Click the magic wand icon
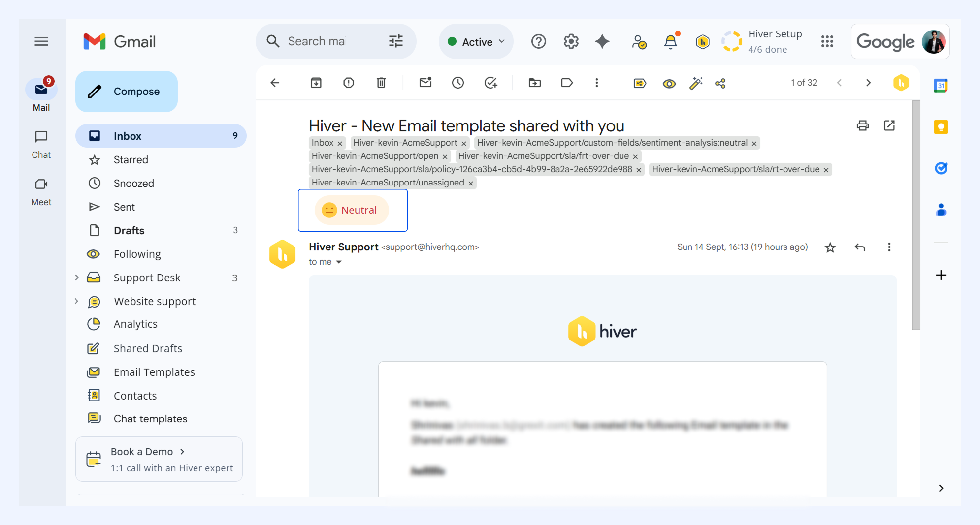Screen dimensions: 980x525 click(696, 83)
